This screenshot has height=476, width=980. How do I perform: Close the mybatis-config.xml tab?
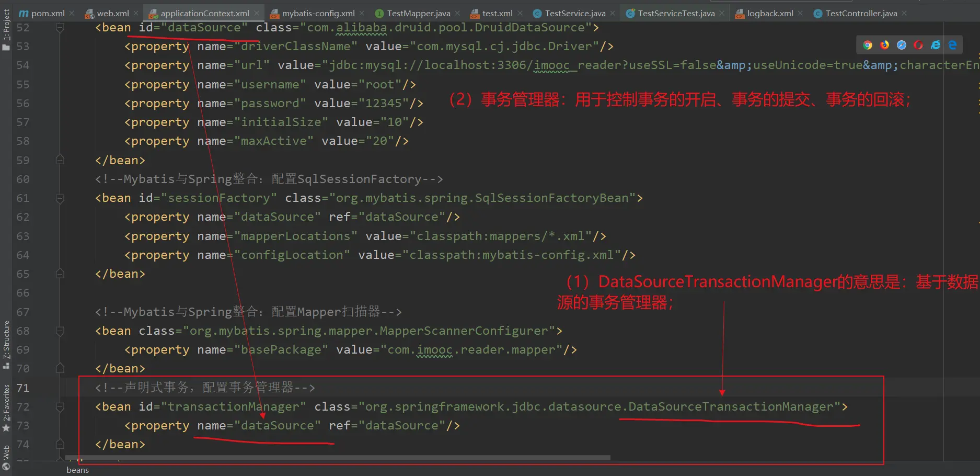coord(362,13)
